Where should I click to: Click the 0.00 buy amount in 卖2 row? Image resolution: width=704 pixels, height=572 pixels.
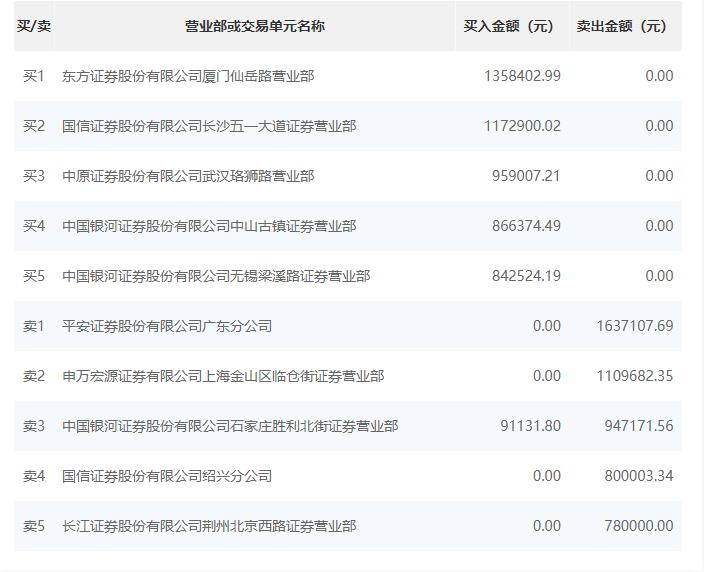pos(547,375)
